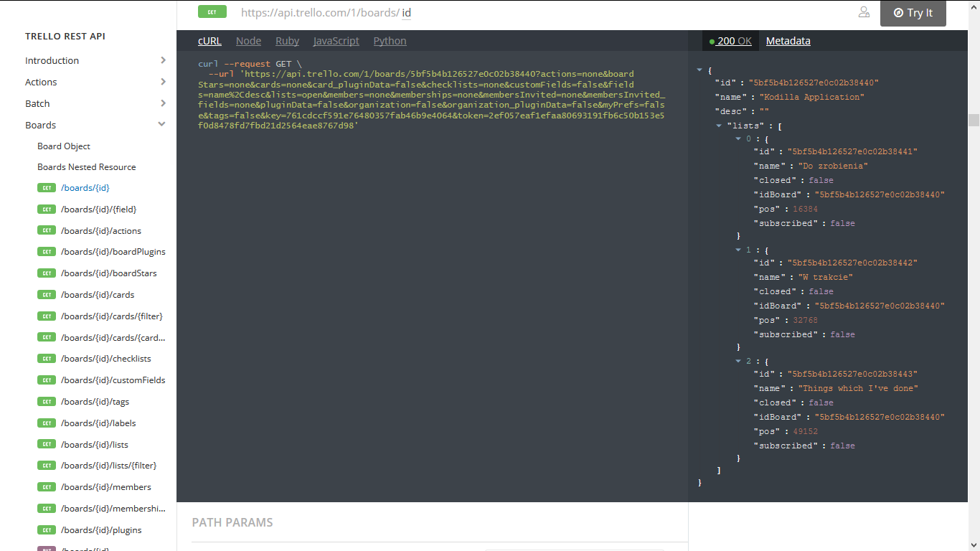
Task: Collapse list item 2 in the JSON response
Action: tap(738, 361)
